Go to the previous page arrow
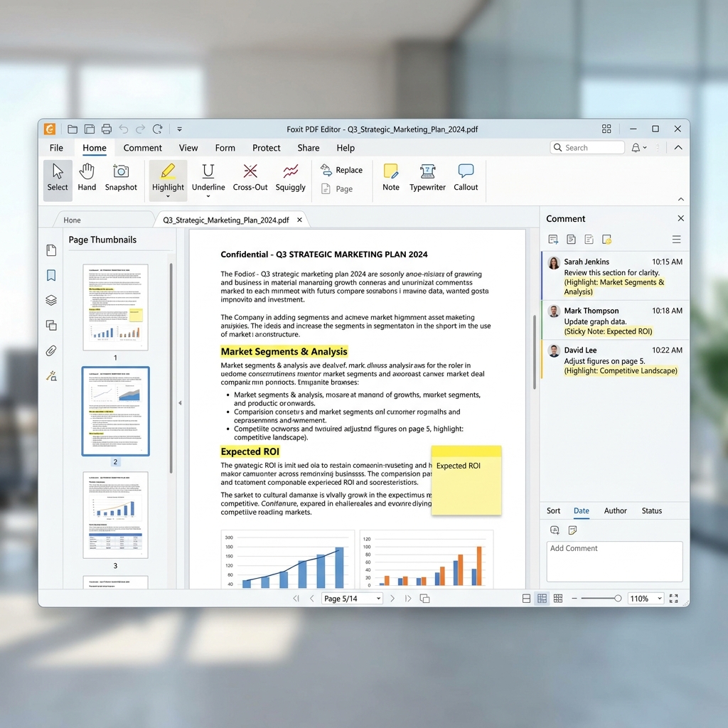This screenshot has width=728, height=728. (312, 599)
